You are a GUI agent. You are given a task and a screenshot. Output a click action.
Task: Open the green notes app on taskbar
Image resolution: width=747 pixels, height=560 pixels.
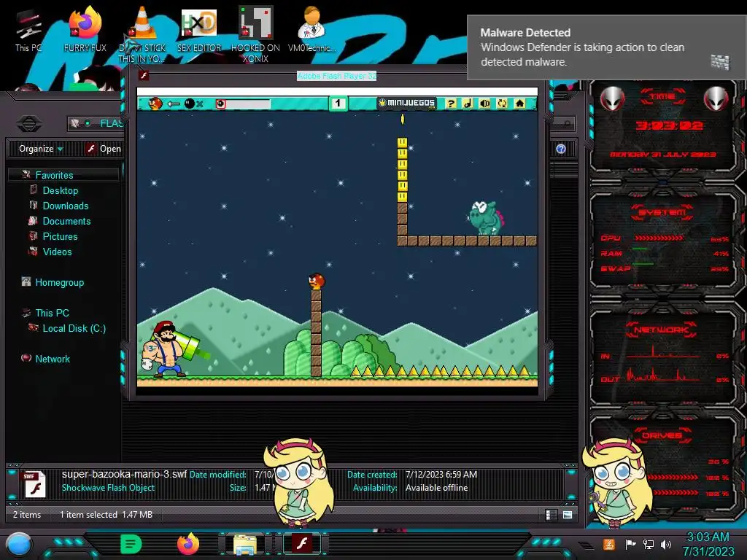click(131, 544)
